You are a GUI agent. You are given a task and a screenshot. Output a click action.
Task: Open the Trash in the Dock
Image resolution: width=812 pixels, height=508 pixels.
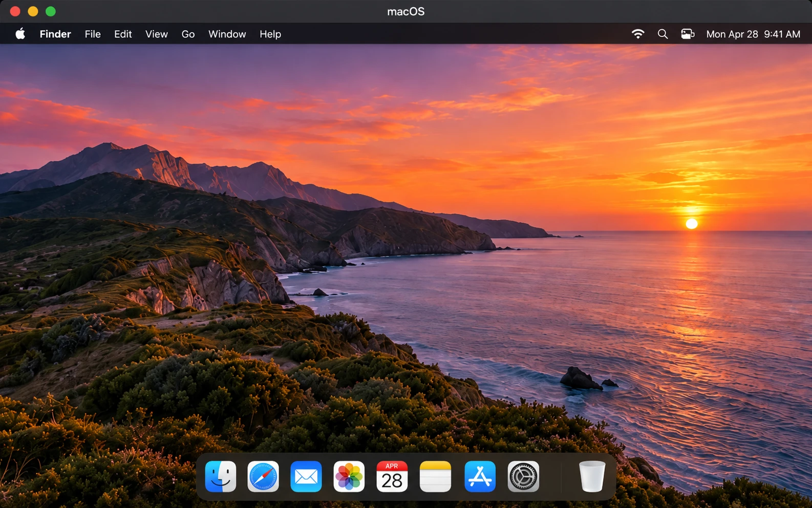pyautogui.click(x=592, y=476)
